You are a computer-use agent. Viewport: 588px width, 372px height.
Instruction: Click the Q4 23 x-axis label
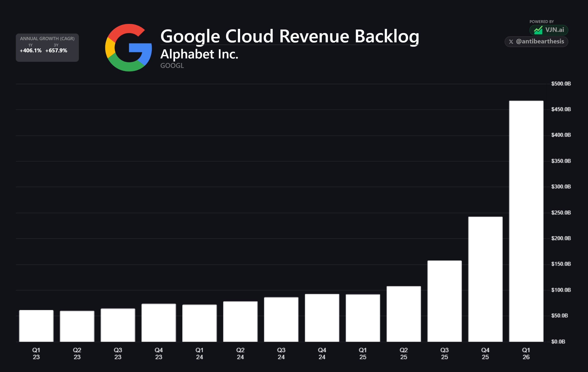(159, 354)
